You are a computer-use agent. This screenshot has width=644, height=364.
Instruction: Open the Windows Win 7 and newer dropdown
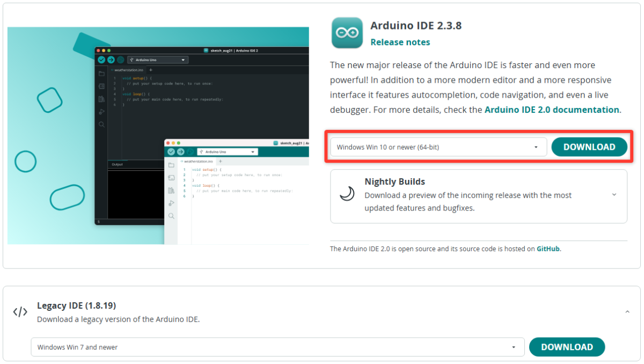[277, 347]
